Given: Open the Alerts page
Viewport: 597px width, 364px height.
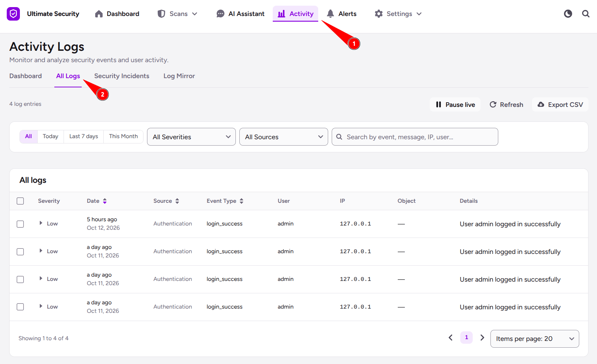Looking at the screenshot, I should click(x=341, y=14).
